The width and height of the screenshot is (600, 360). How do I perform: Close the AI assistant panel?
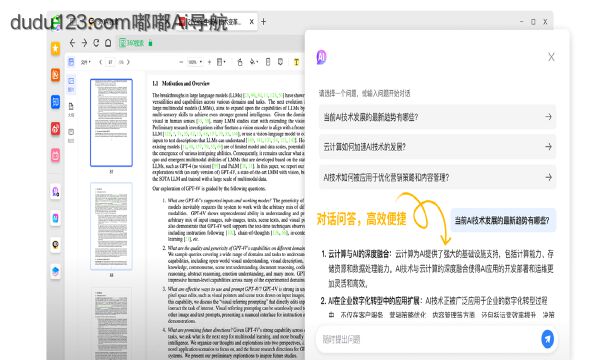coord(551,57)
